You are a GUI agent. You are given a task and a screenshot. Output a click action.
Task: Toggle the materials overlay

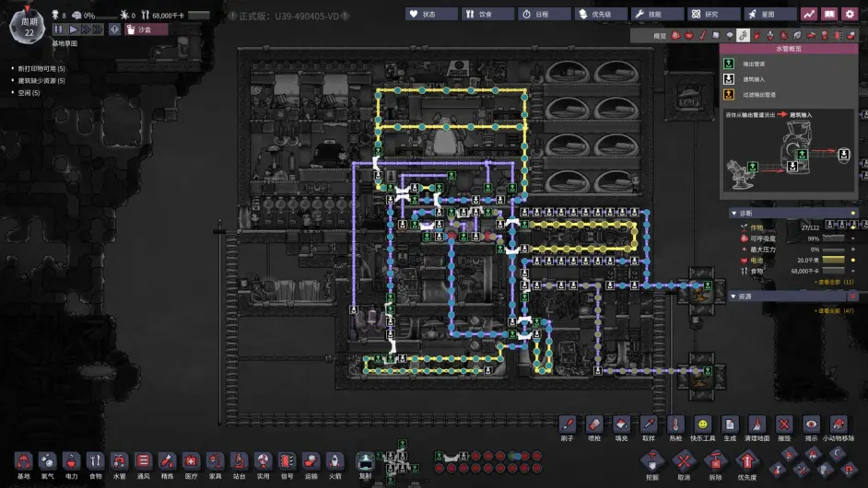pos(716,35)
